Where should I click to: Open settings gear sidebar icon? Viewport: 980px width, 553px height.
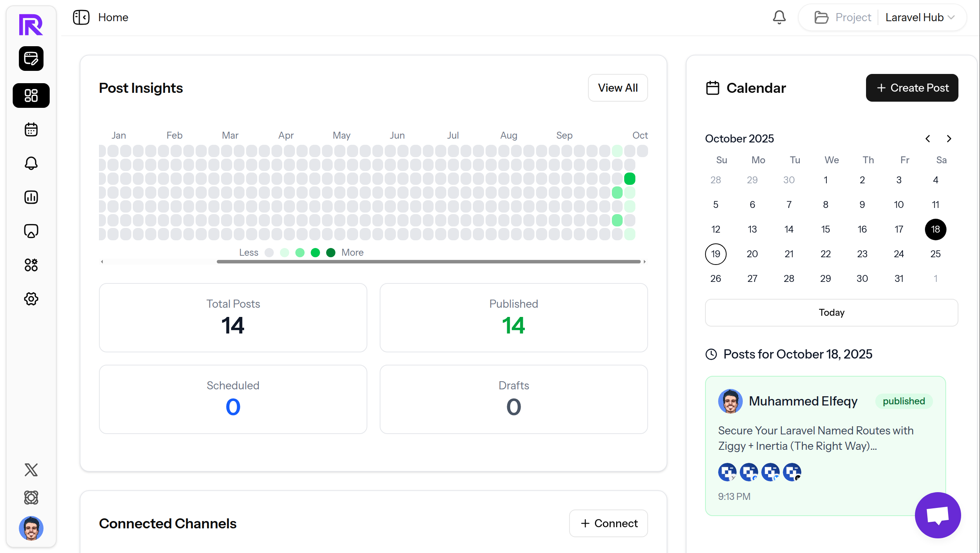tap(31, 299)
